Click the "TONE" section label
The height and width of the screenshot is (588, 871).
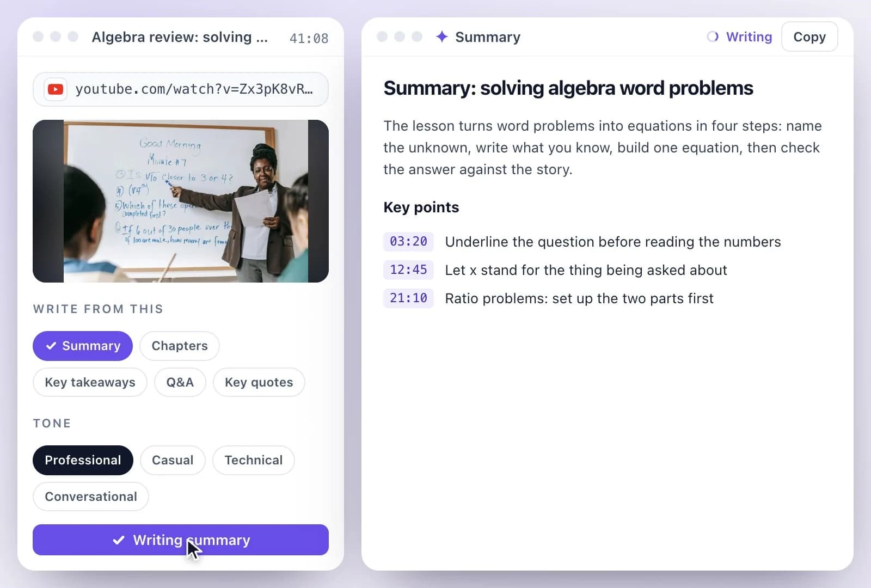52,423
